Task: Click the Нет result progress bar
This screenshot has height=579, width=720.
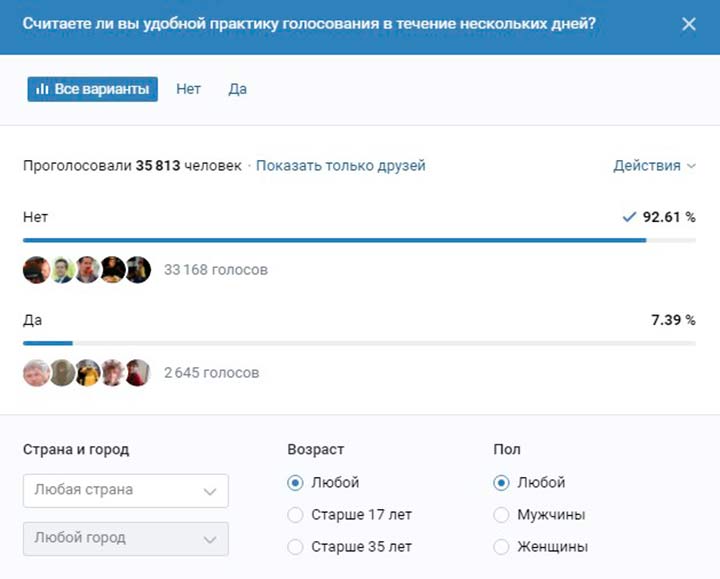Action: pyautogui.click(x=360, y=240)
